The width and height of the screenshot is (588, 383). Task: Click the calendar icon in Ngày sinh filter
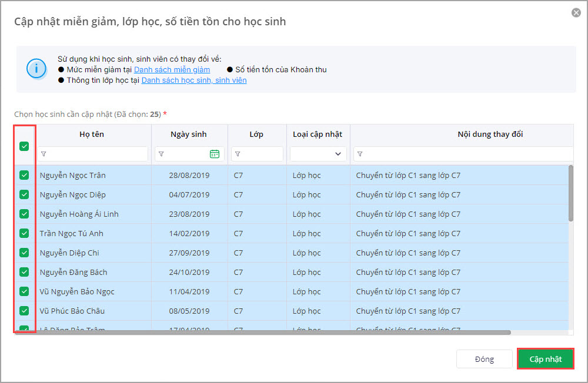(215, 154)
